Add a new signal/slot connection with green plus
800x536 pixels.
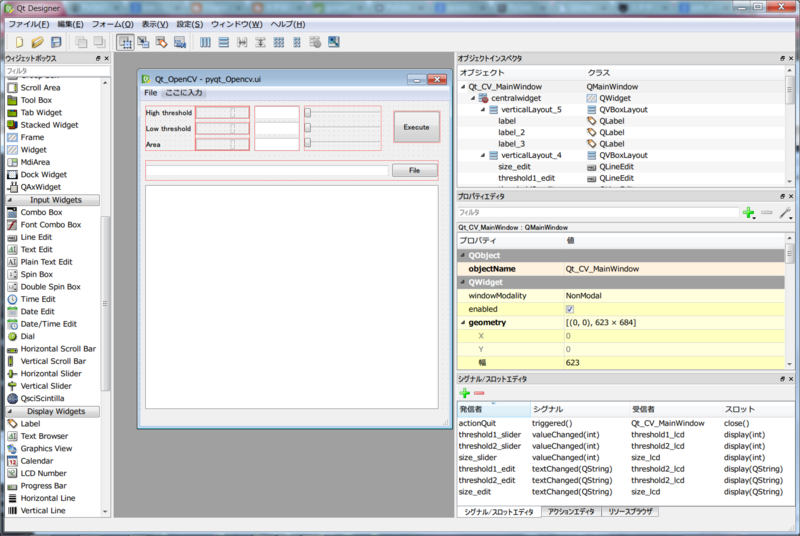[x=465, y=393]
